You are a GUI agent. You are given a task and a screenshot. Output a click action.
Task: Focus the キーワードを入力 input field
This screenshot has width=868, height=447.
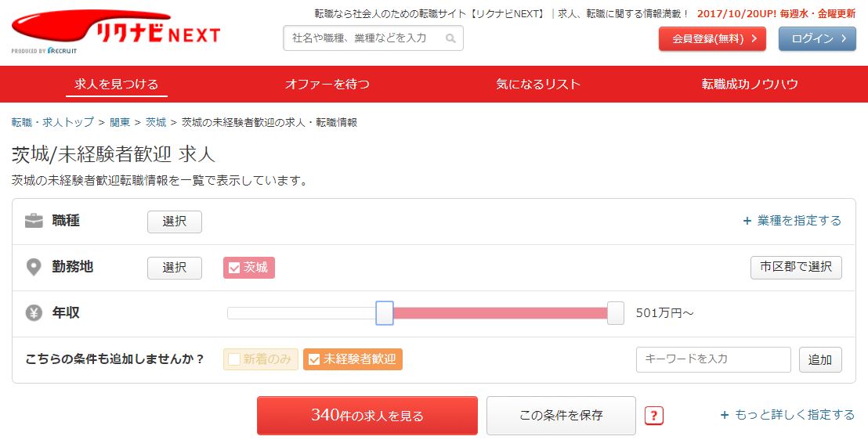tap(714, 359)
